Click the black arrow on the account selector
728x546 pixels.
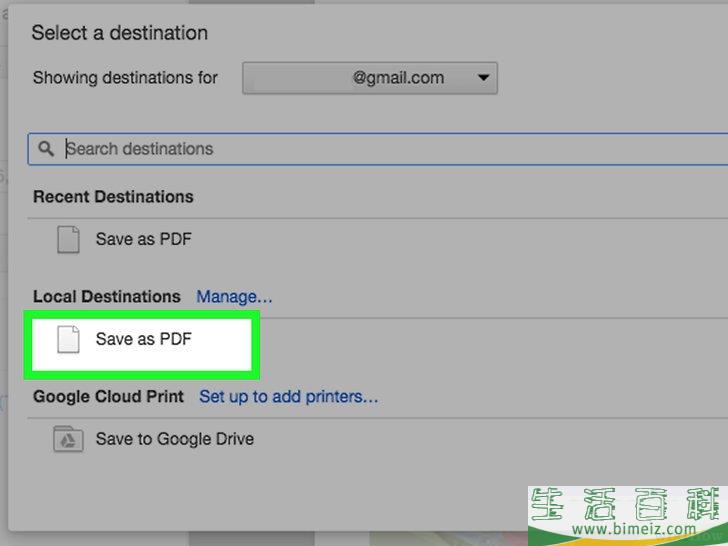point(483,78)
